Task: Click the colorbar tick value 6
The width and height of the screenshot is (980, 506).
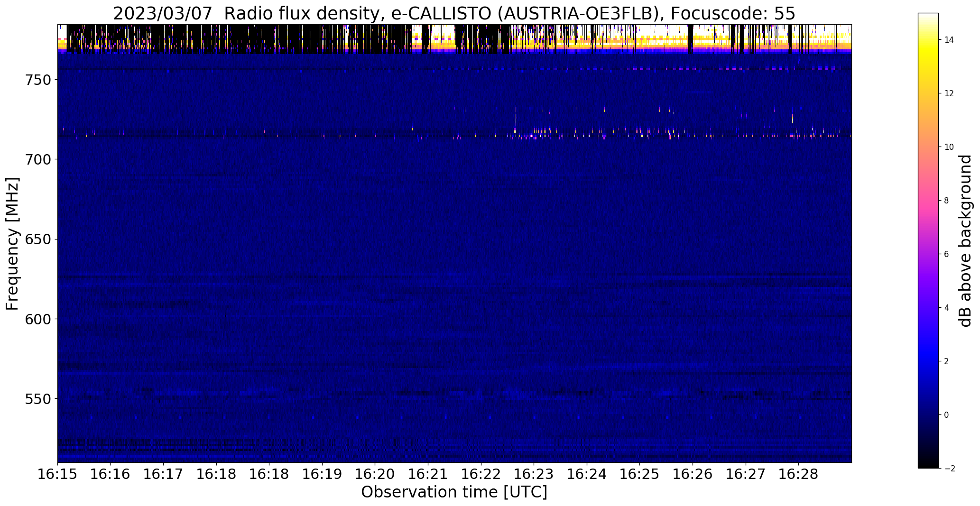Action: point(947,254)
